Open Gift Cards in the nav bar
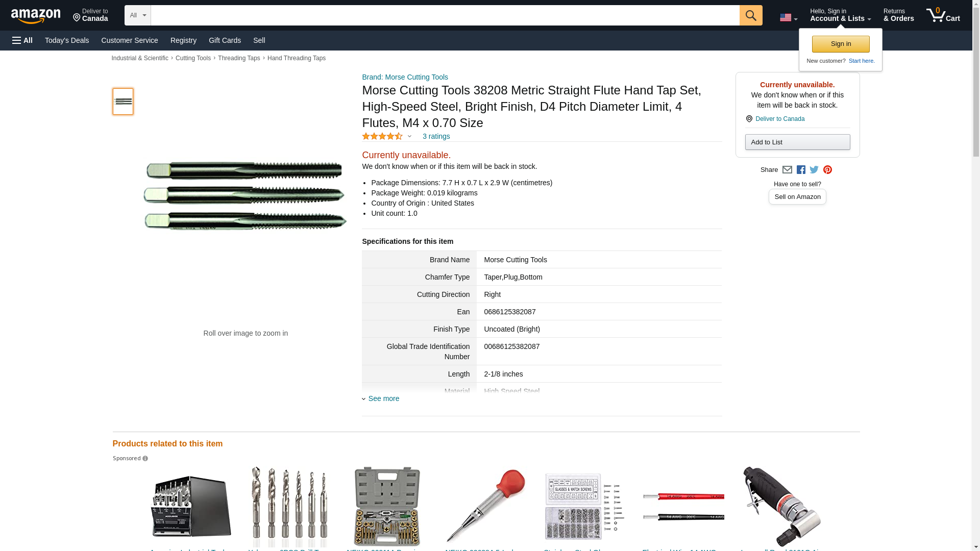Viewport: 980px width, 551px height. [x=225, y=40]
